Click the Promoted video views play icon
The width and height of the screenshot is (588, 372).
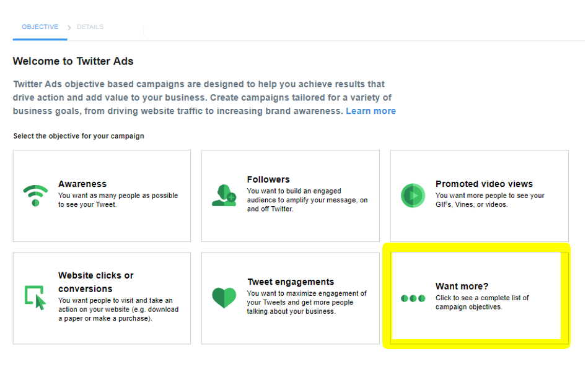[413, 196]
